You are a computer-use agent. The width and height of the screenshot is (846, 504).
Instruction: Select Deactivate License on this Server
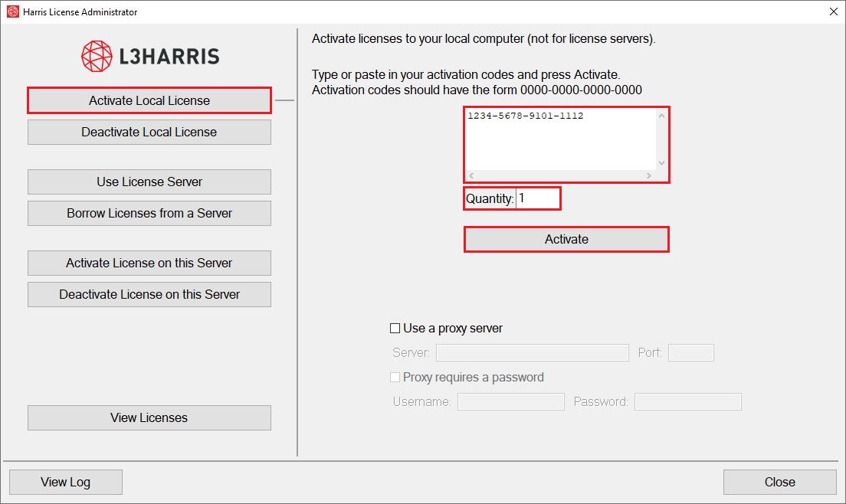coord(149,294)
